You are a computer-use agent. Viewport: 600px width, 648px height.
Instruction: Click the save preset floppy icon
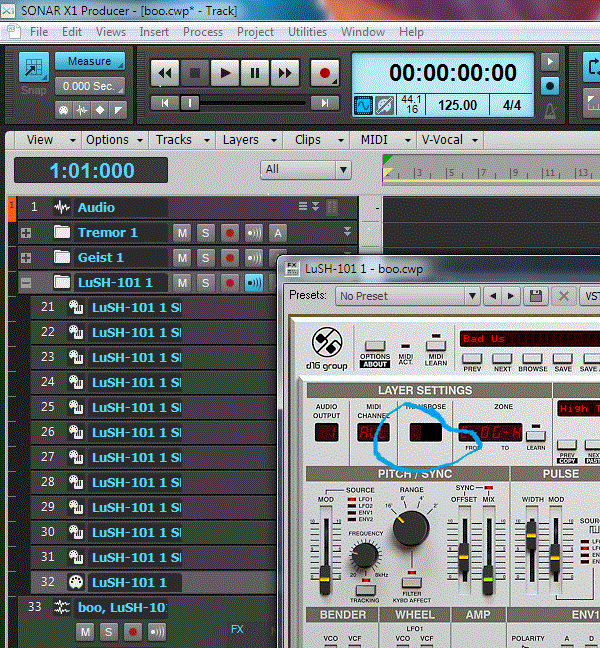point(536,296)
